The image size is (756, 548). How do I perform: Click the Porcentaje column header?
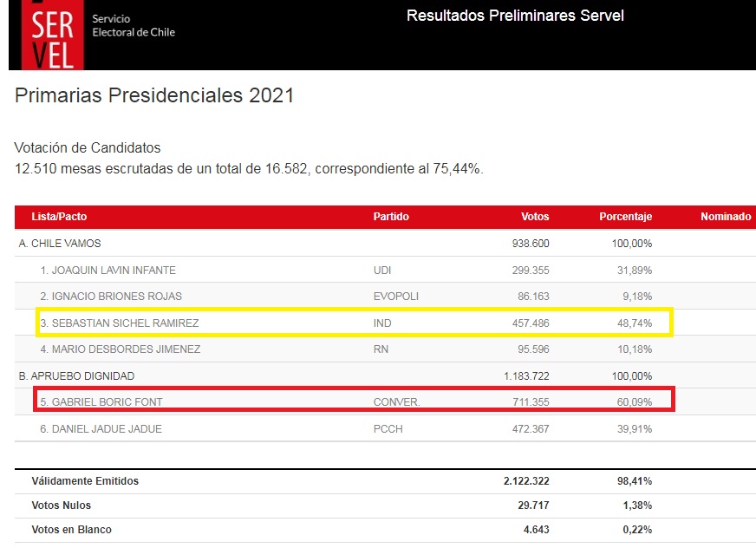(x=625, y=217)
